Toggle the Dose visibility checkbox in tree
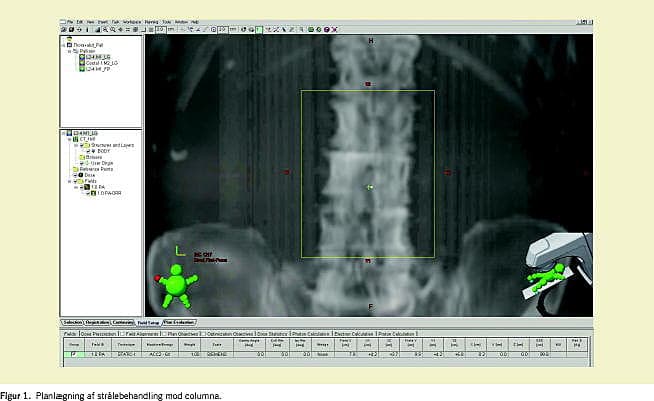 click(74, 174)
